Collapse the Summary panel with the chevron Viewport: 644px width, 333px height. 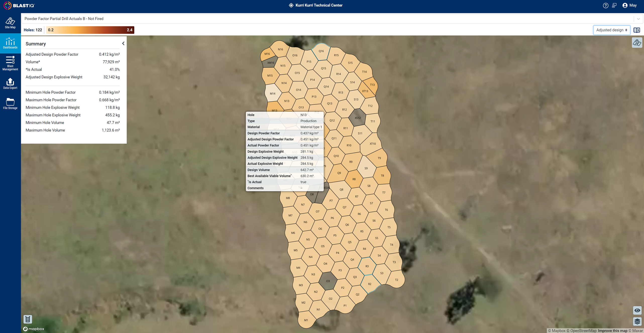click(x=123, y=43)
